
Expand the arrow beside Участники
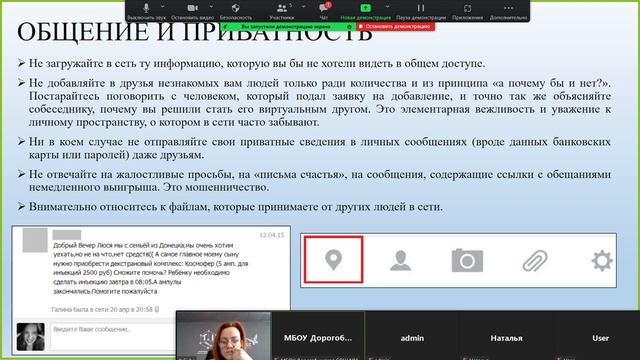304,7
